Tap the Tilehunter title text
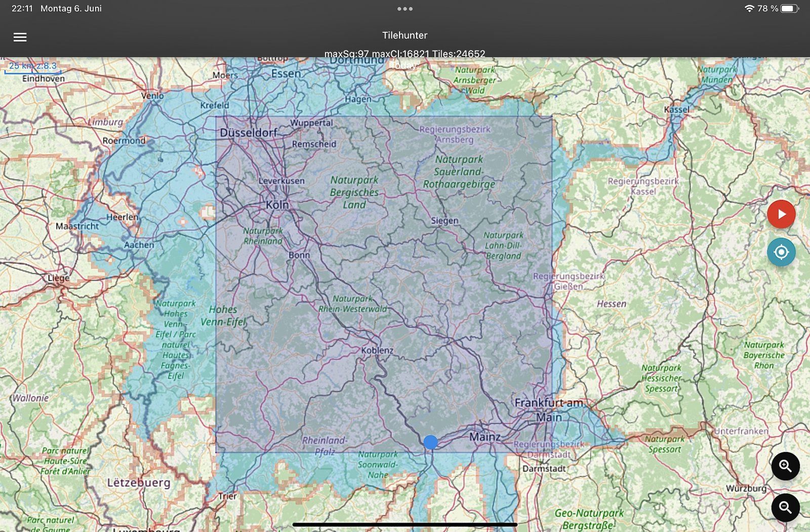The width and height of the screenshot is (810, 532). [x=404, y=35]
